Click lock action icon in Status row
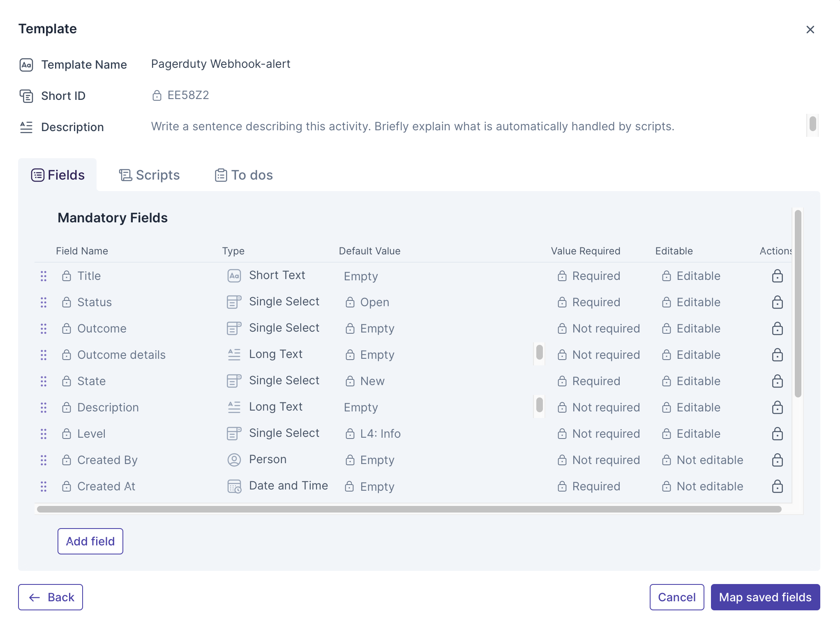The width and height of the screenshot is (840, 628). (x=777, y=302)
